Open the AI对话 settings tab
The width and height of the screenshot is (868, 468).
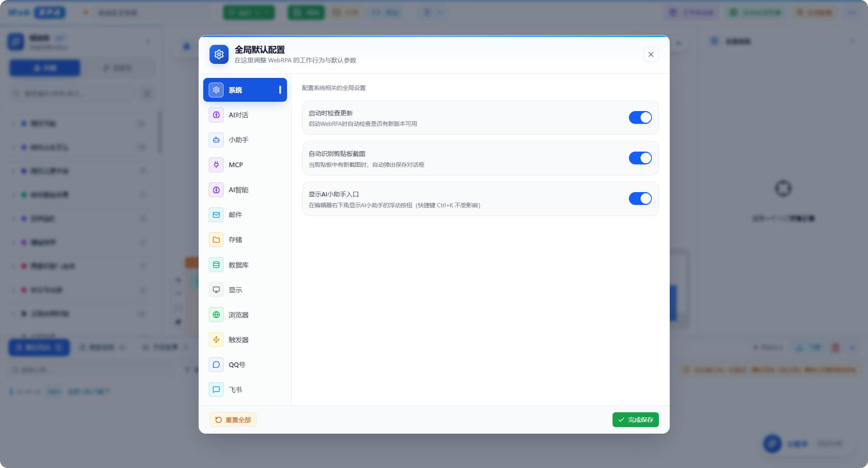coord(245,115)
